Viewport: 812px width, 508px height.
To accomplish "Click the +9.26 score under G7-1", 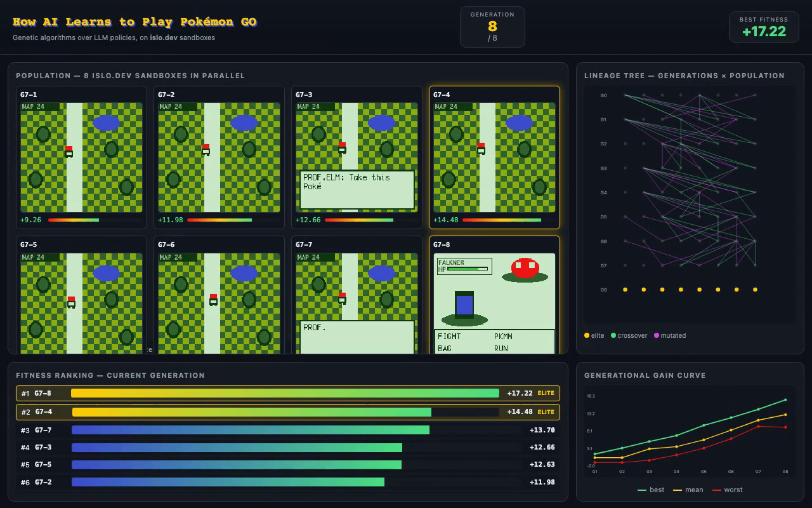I will coord(30,220).
